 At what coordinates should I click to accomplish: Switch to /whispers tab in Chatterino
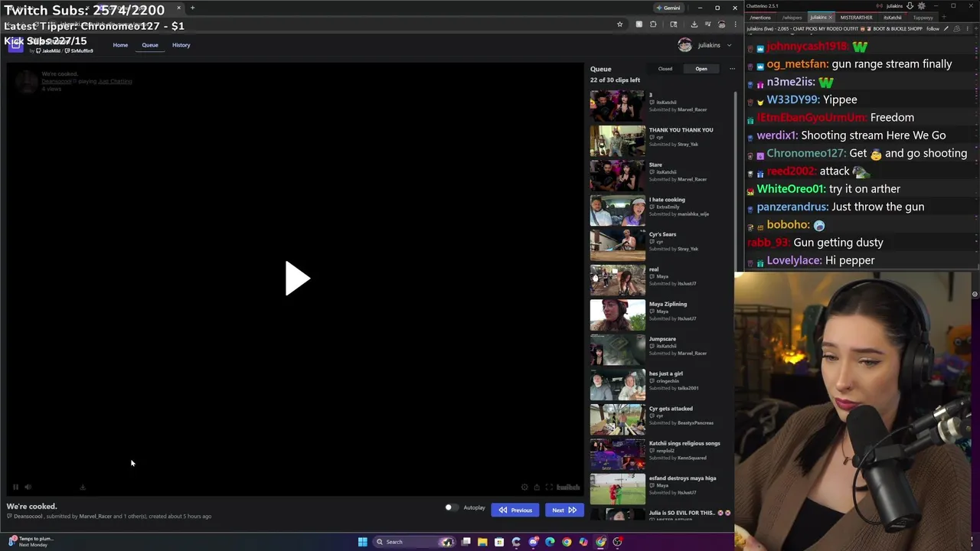coord(792,17)
